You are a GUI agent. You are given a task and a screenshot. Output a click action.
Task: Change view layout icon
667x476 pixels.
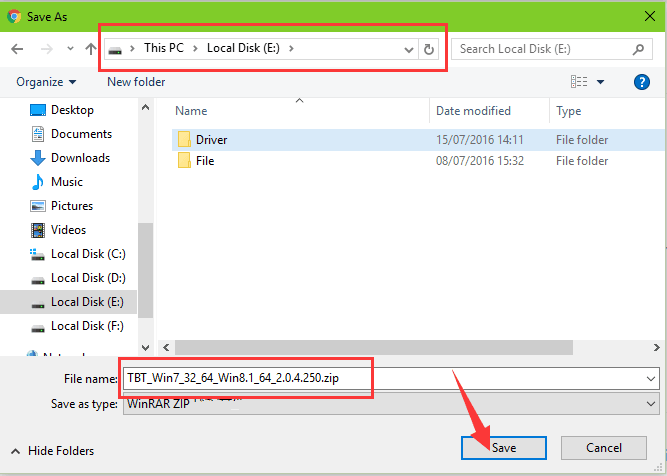click(579, 81)
